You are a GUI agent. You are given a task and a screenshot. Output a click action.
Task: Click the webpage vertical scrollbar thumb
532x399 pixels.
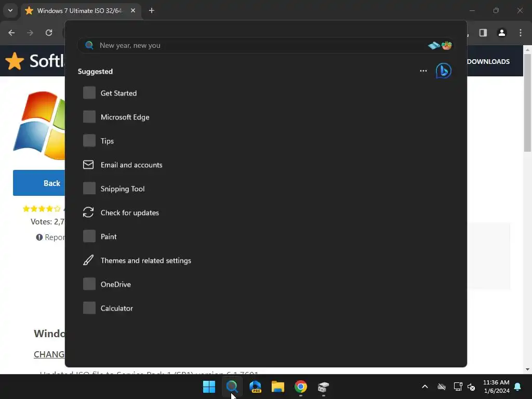pyautogui.click(x=528, y=103)
